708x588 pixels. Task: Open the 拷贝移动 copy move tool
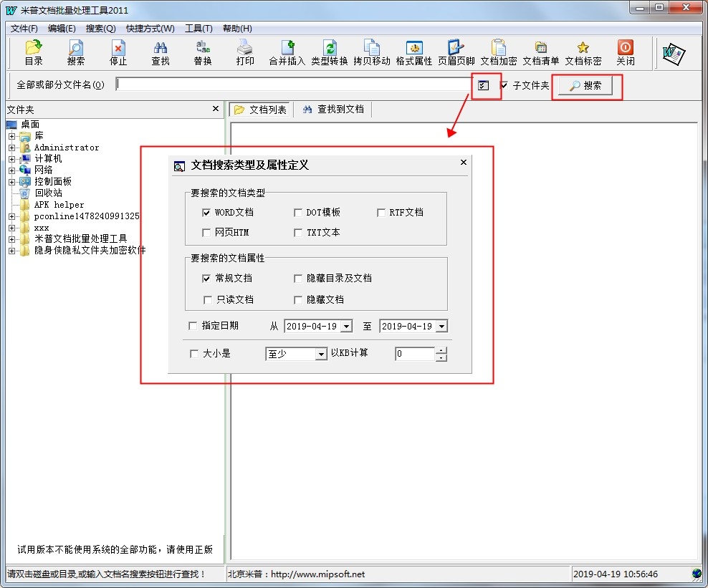point(372,53)
